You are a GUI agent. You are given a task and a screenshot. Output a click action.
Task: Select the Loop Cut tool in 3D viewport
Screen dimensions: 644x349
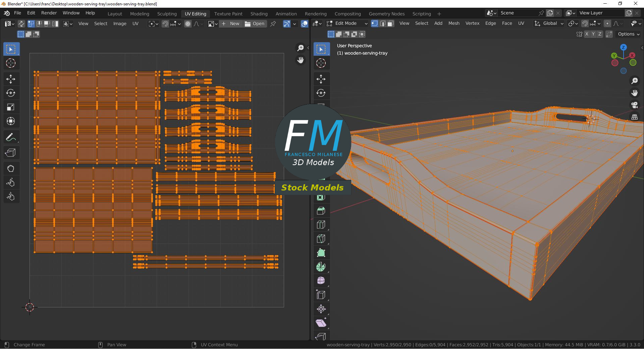tap(321, 225)
